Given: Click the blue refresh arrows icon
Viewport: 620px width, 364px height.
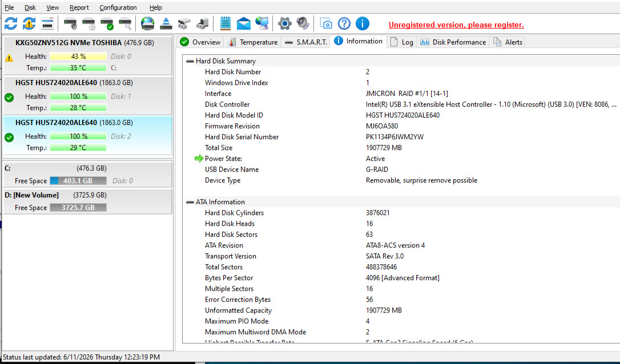Looking at the screenshot, I should 11,24.
